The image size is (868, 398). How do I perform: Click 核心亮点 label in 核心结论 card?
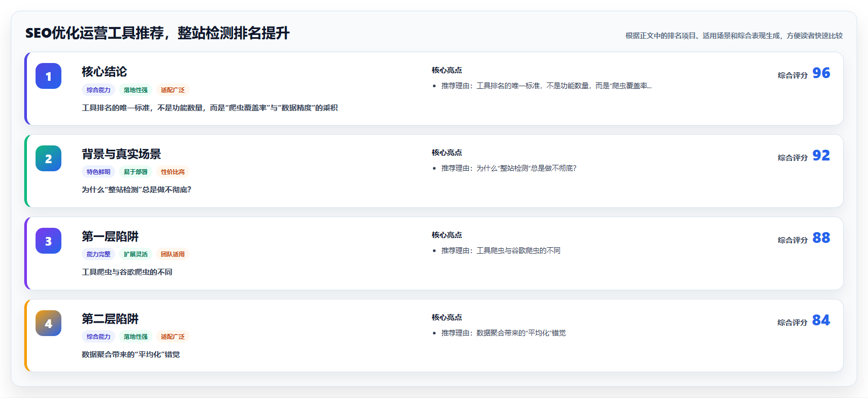(x=447, y=70)
